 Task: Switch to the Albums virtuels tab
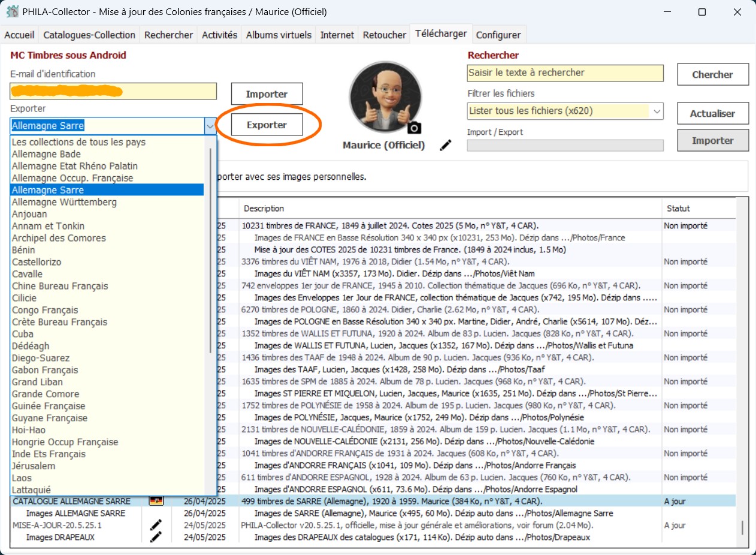point(279,35)
